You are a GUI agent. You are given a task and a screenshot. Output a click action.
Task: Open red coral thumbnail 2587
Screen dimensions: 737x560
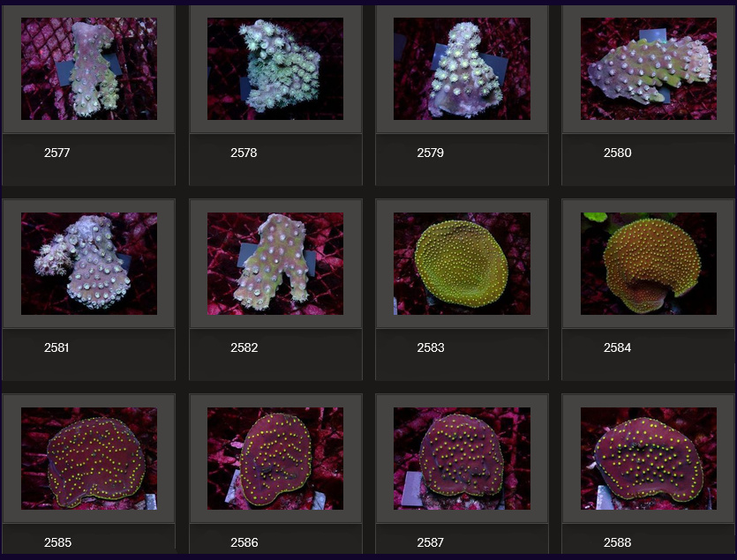(462, 459)
